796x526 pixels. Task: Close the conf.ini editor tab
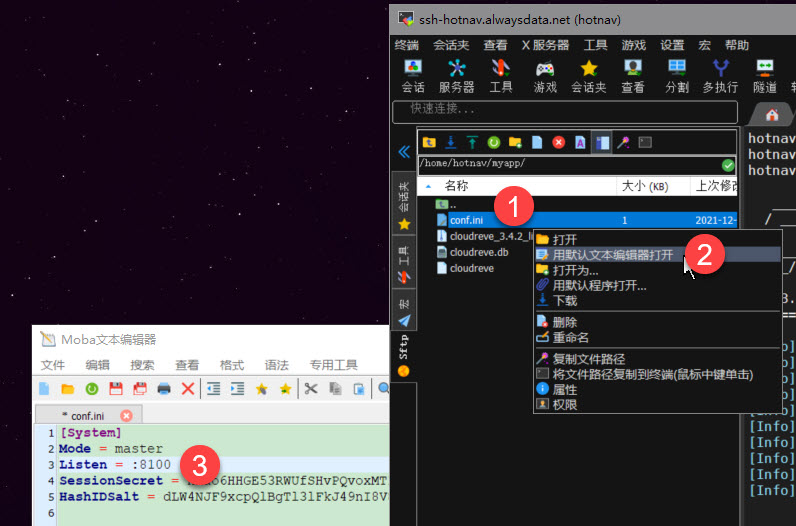click(x=126, y=416)
